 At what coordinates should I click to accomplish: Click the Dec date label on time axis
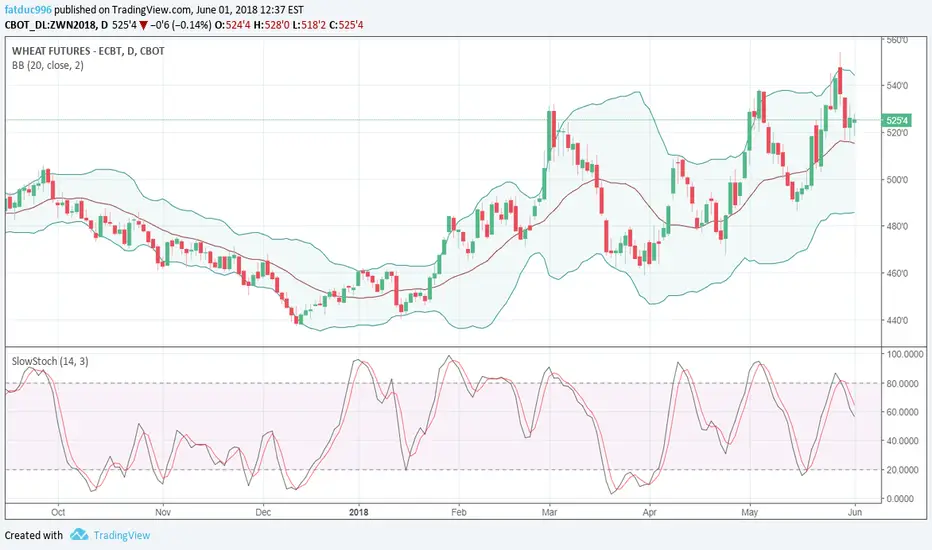click(x=263, y=512)
